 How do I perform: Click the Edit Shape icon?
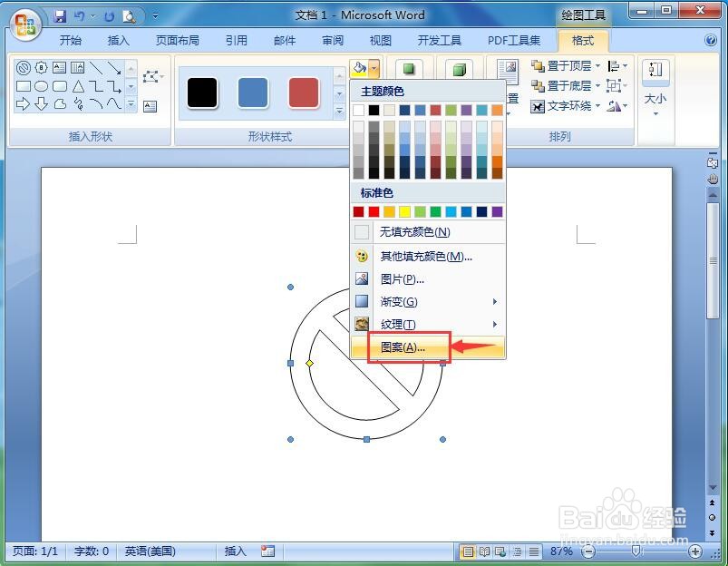(152, 76)
